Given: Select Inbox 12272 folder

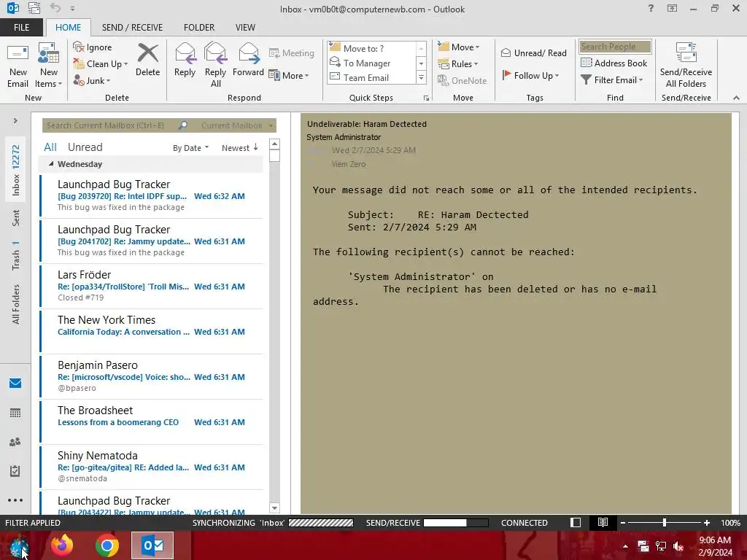Looking at the screenshot, I should [16, 170].
